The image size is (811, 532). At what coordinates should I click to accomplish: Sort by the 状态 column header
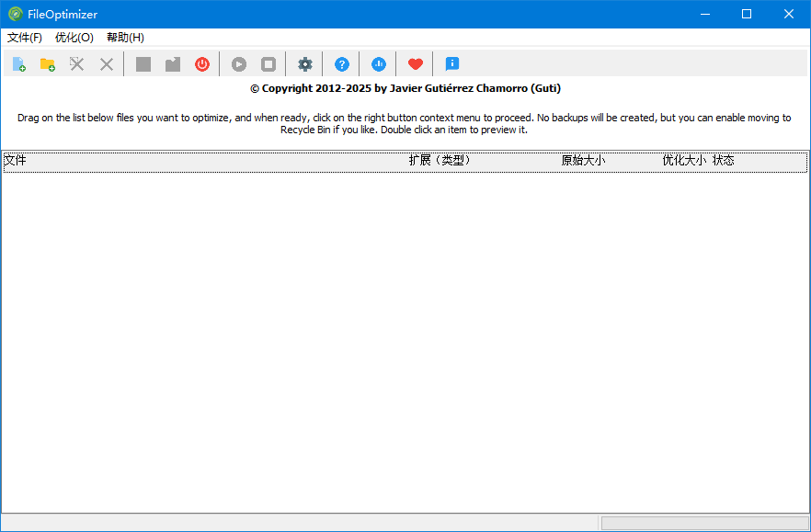(723, 160)
